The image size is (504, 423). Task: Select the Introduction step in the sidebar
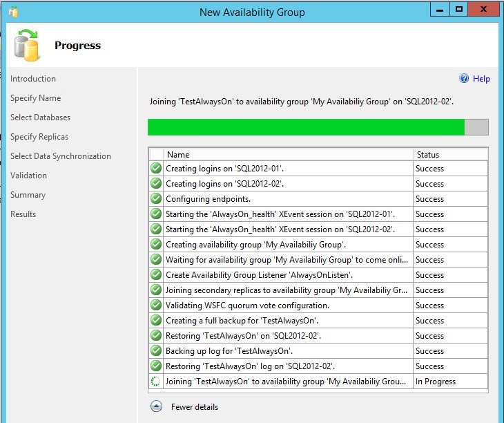tap(33, 79)
